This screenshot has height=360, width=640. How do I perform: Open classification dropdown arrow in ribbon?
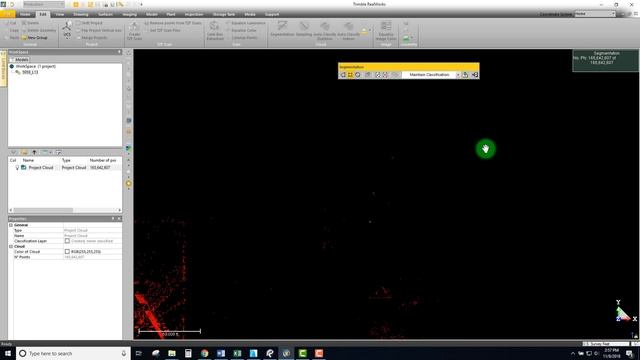[370, 31]
